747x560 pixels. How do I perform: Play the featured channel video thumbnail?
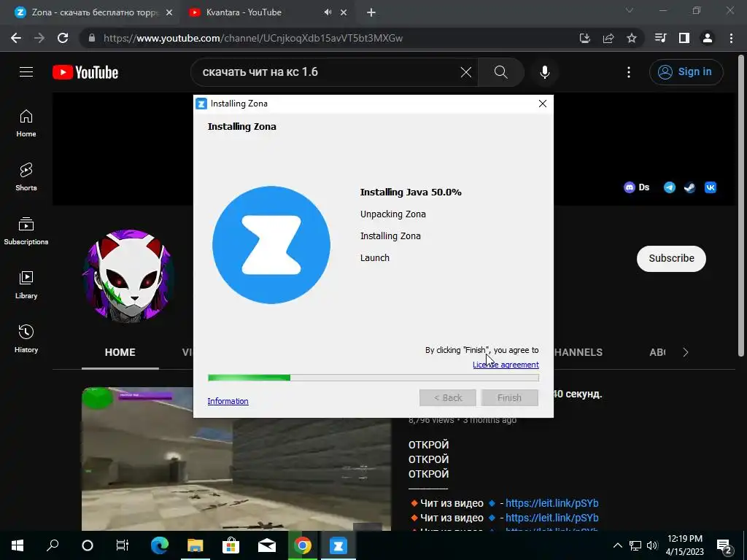pos(236,459)
